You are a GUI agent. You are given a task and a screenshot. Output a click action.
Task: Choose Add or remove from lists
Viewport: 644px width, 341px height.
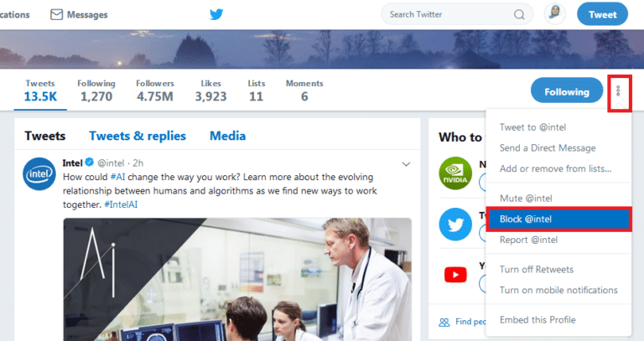pos(558,168)
